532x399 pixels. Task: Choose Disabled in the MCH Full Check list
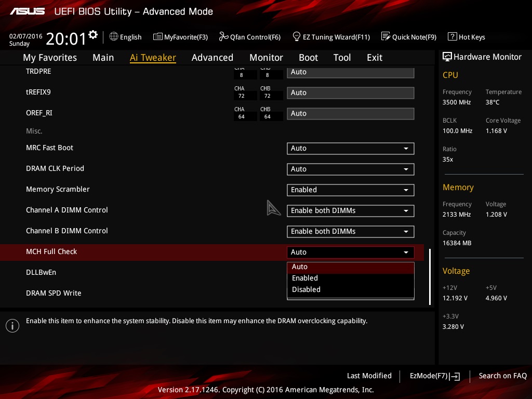[x=351, y=290]
